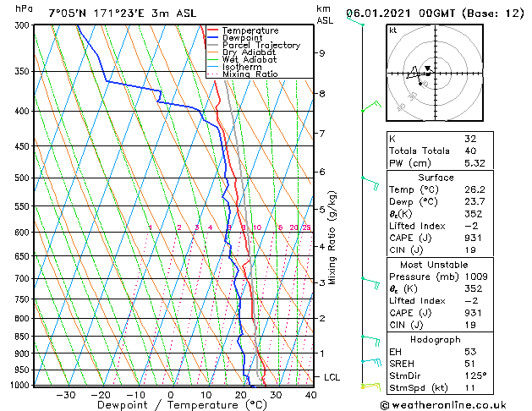Click the coordinates title '7°05'N 171°23'E 3m ASL'
This screenshot has width=532, height=411.
pyautogui.click(x=123, y=14)
